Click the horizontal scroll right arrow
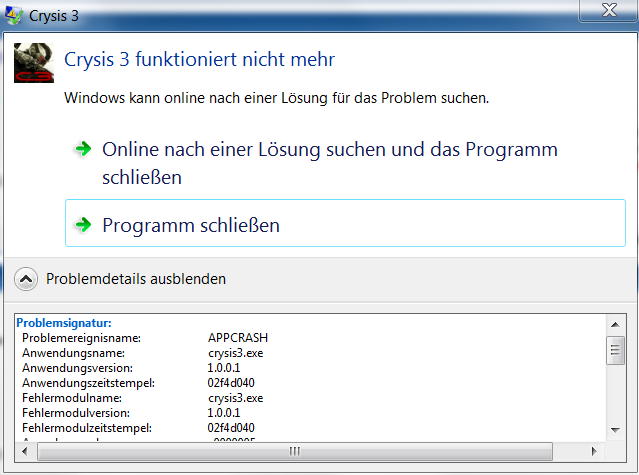This screenshot has height=475, width=639. point(593,451)
